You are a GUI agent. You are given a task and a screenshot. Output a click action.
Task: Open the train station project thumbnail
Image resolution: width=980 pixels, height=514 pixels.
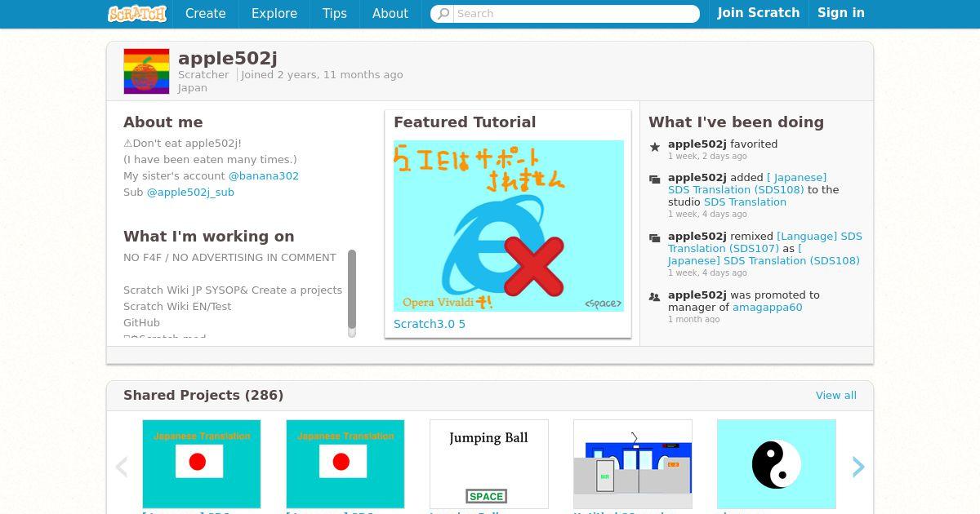(633, 464)
